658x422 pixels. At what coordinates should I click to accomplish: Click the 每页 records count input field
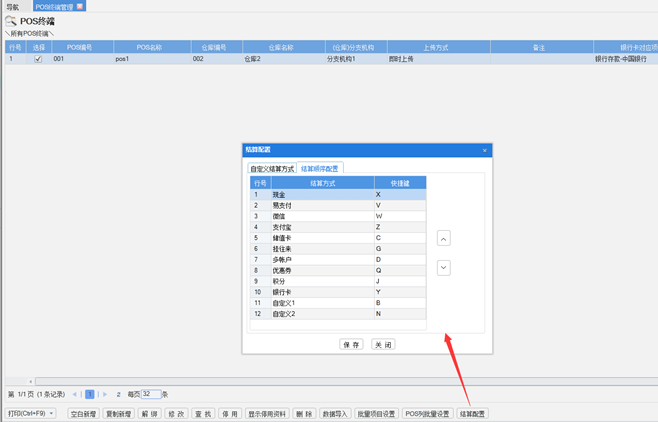[150, 395]
